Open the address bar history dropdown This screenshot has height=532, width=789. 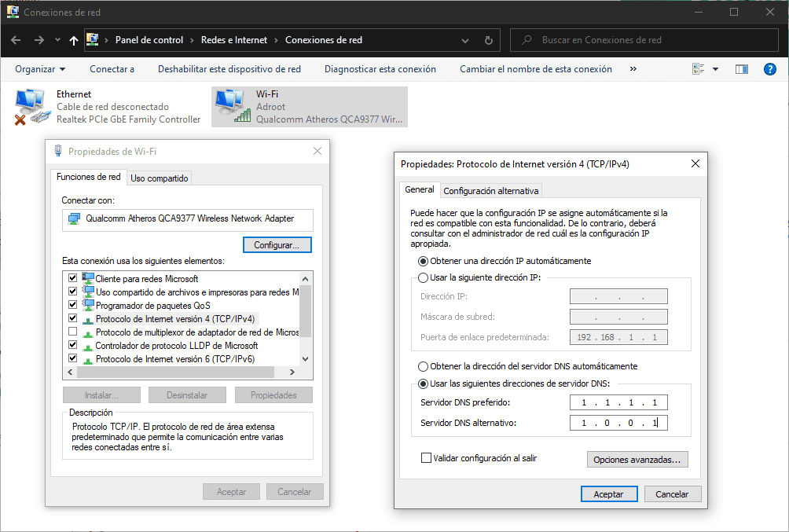(x=465, y=41)
